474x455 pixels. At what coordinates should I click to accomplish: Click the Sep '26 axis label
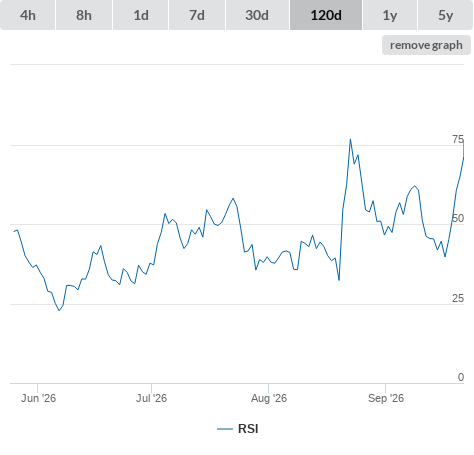click(x=386, y=398)
